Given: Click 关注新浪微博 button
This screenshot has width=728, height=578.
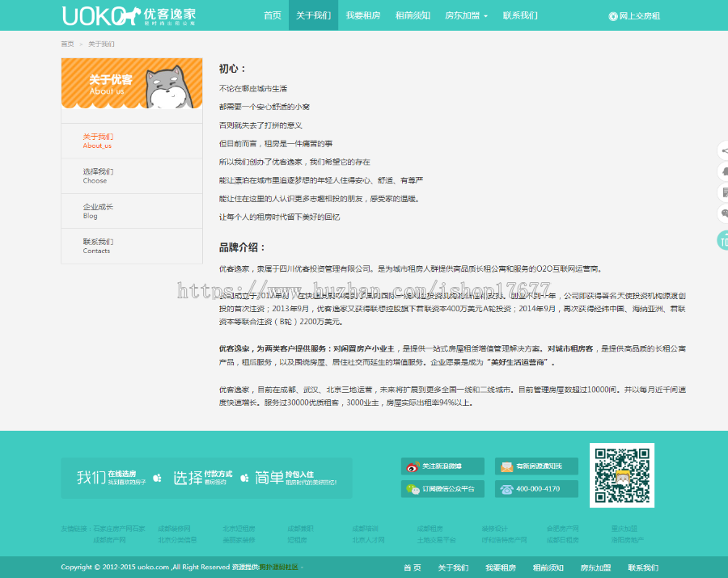Looking at the screenshot, I should (442, 466).
